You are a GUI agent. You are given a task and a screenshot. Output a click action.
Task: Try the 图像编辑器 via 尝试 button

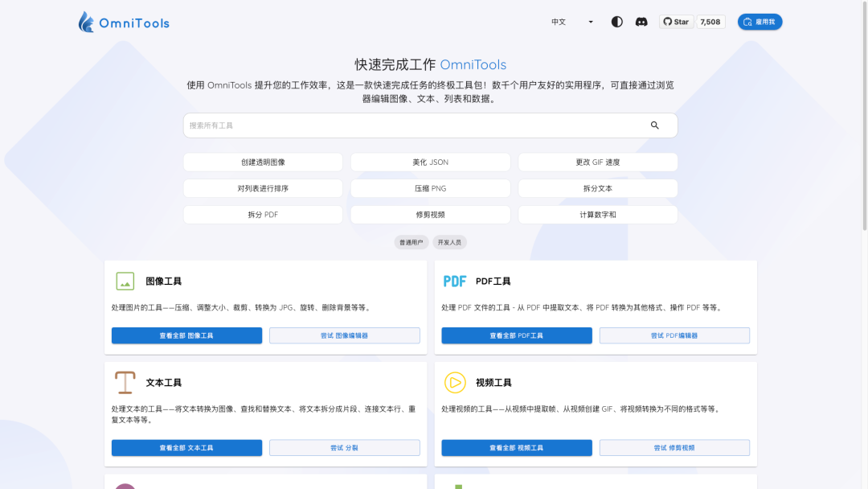tap(344, 335)
